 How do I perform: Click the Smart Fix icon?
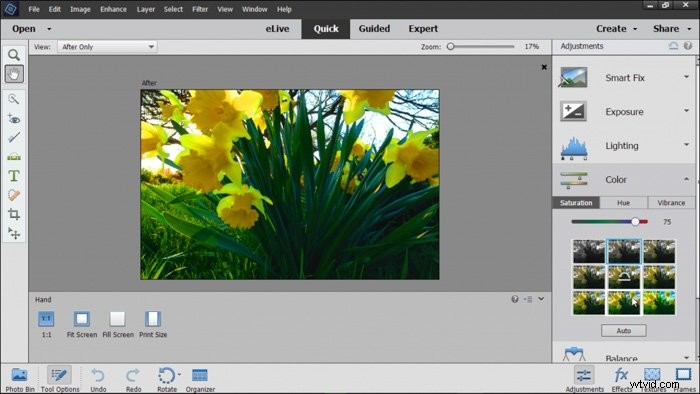click(574, 77)
